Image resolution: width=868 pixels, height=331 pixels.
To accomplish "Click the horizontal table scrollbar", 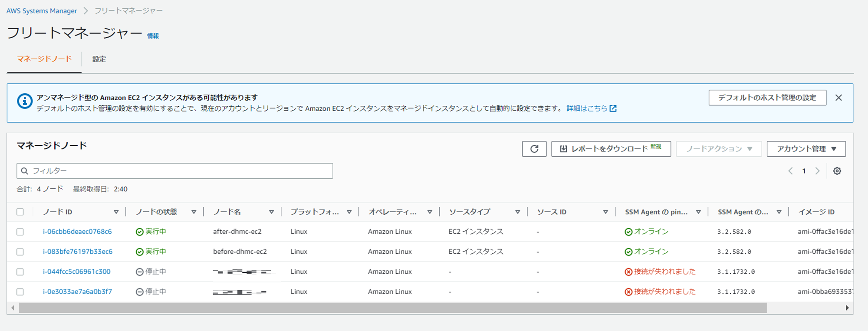I will coord(393,308).
